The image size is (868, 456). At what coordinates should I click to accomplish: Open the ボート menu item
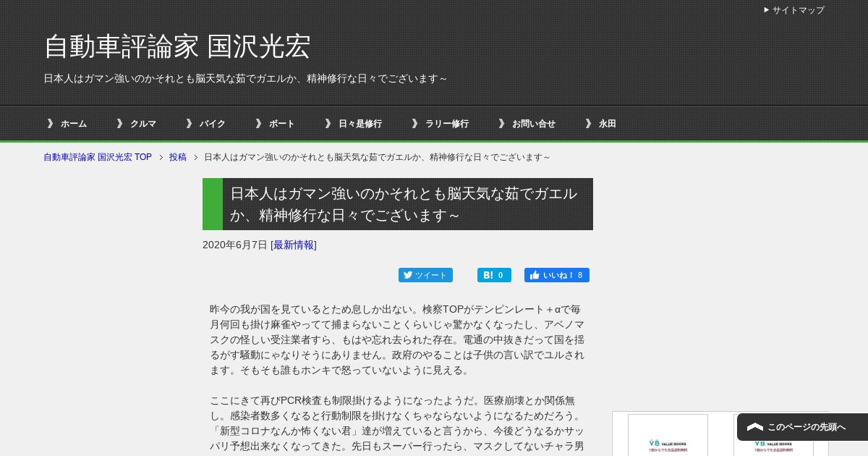click(x=275, y=124)
